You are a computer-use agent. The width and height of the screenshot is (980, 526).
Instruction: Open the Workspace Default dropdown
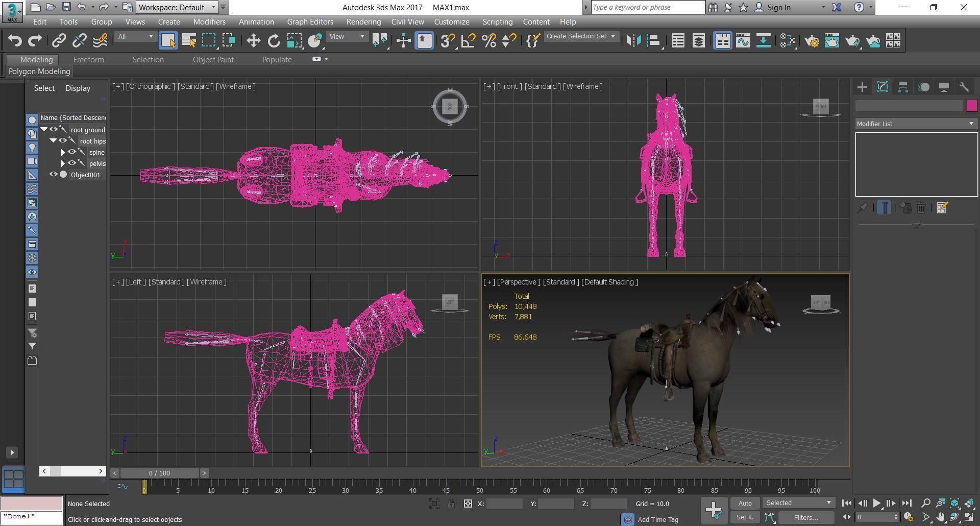177,7
